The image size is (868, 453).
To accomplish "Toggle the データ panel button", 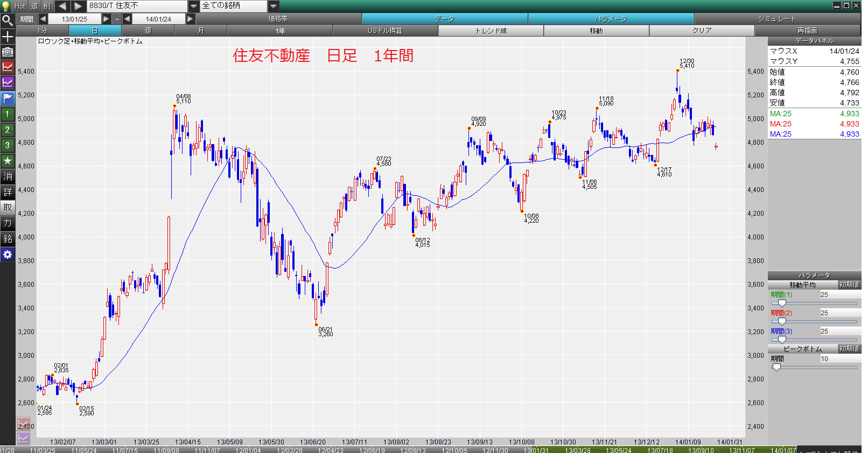I will [x=445, y=19].
